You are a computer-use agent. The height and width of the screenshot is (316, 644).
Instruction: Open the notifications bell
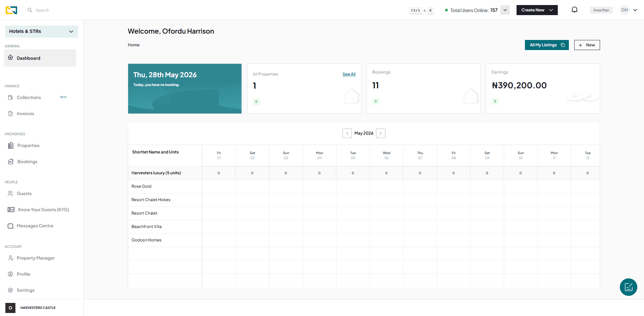[575, 10]
